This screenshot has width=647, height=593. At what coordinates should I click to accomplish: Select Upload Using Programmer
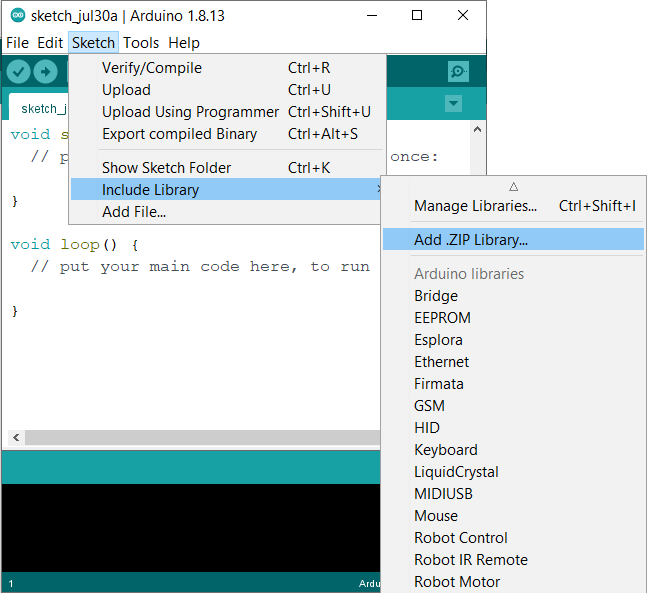pos(225,112)
